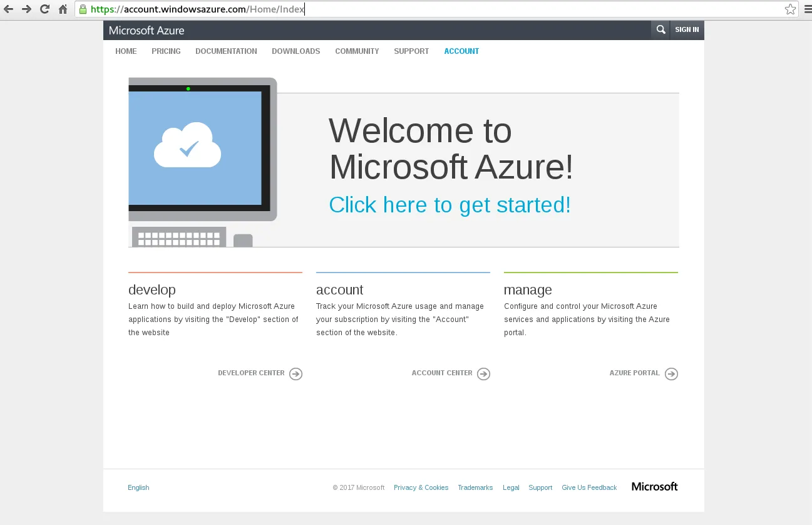Screen dimensions: 812x525
Task: Open the browser hamburger menu
Action: (808, 9)
